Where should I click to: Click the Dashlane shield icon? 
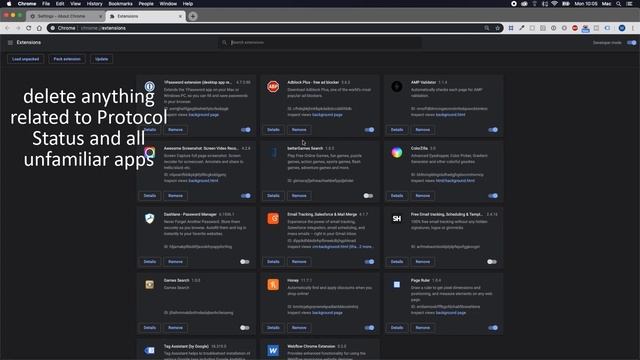[150, 218]
